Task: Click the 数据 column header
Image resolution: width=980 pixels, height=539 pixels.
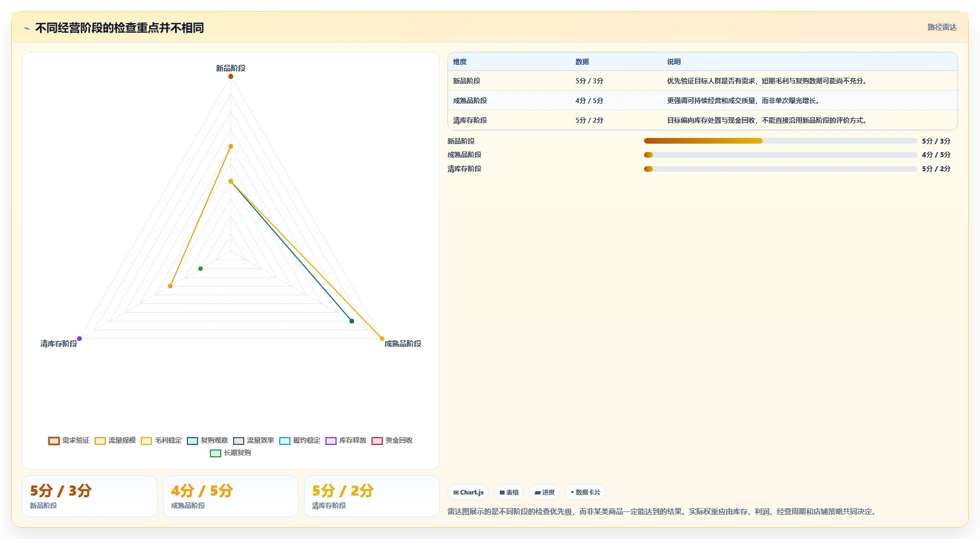Action: coord(582,62)
